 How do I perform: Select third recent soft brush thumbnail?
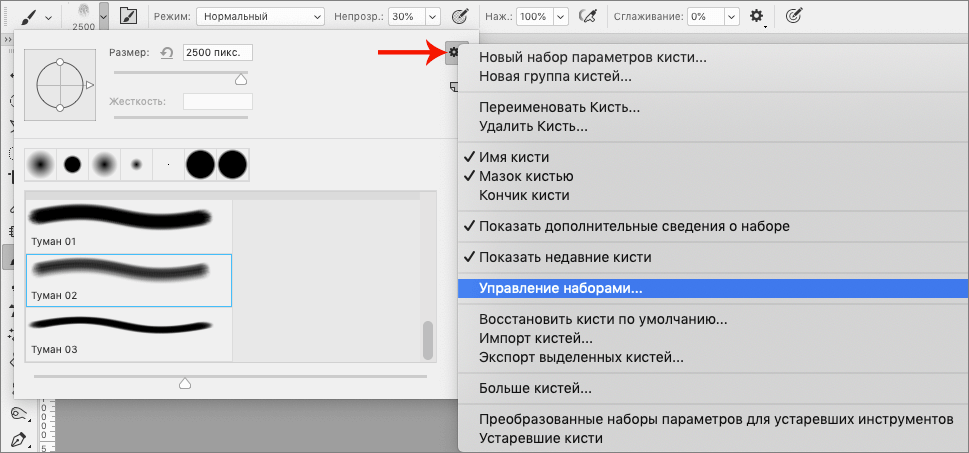(x=104, y=164)
